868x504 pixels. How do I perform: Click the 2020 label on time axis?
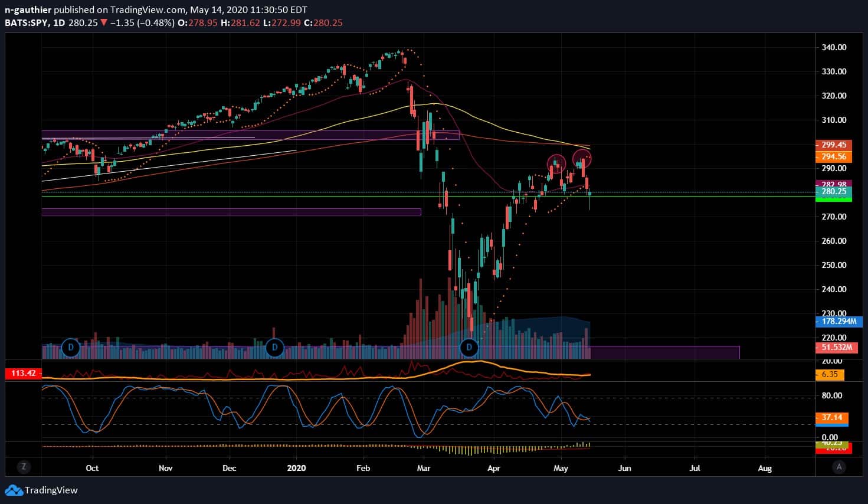(296, 469)
